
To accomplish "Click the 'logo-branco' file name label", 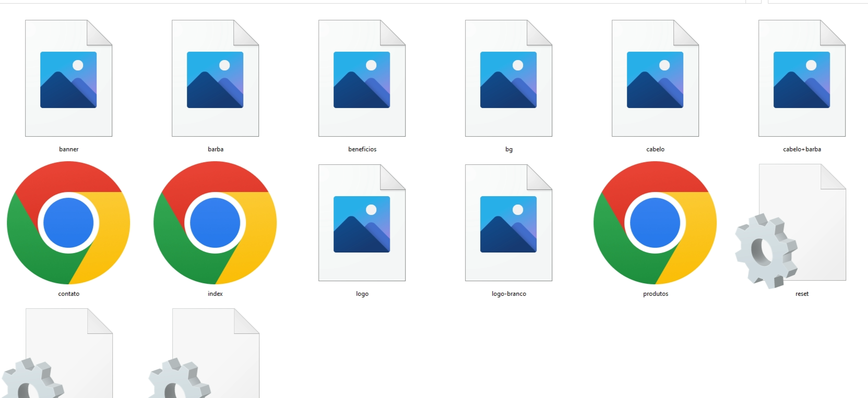I will coord(509,294).
